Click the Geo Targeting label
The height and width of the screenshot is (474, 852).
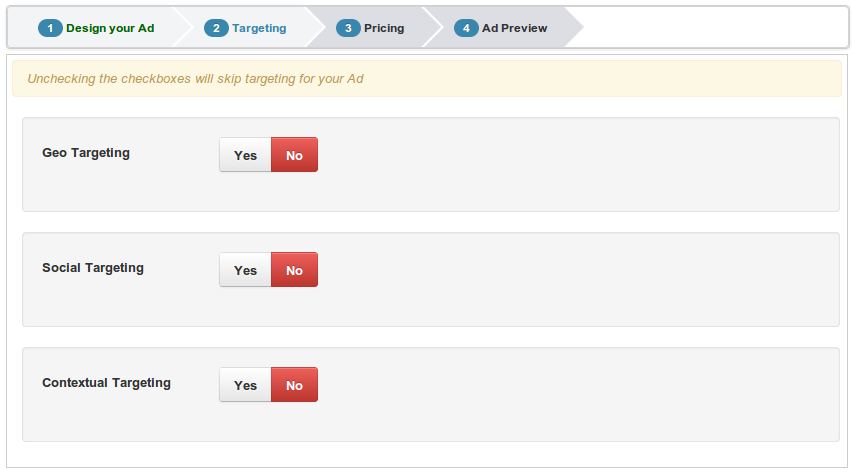(x=86, y=153)
